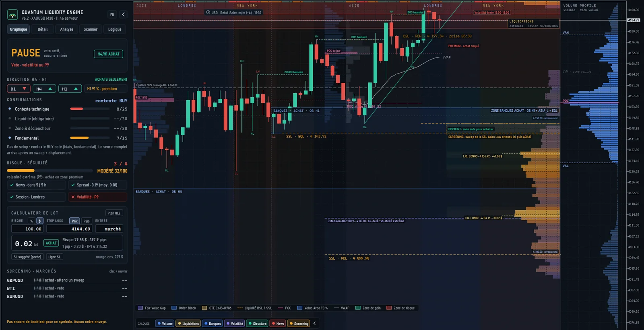Apply SL suggéré (poche)
This screenshot has width=644, height=330.
[27, 257]
